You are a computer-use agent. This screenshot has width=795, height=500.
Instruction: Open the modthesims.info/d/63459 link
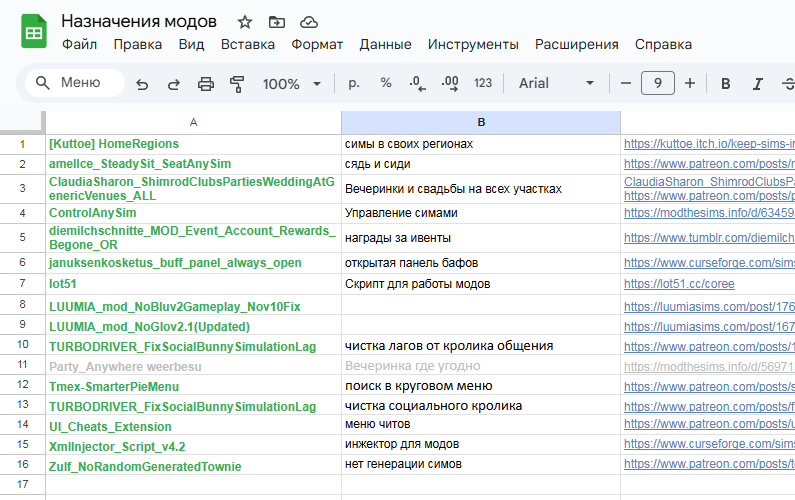[709, 213]
